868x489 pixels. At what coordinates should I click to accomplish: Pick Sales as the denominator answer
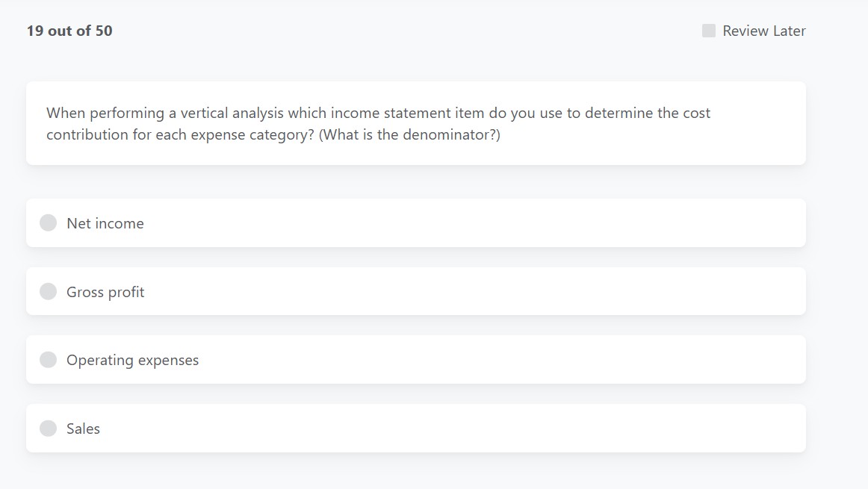pyautogui.click(x=416, y=428)
